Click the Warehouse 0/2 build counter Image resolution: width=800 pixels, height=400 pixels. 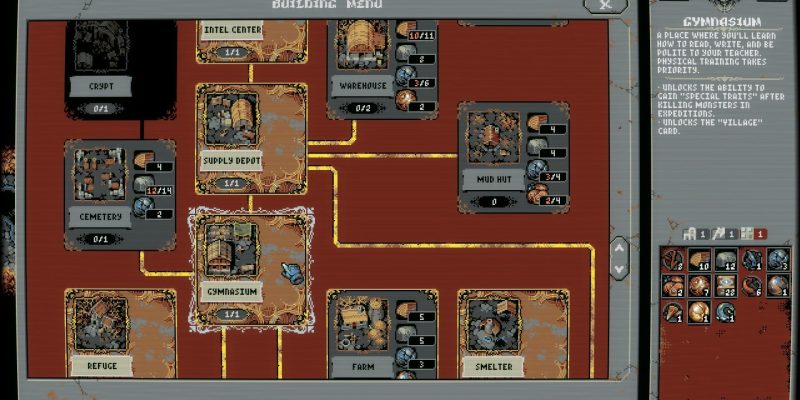[x=360, y=109]
